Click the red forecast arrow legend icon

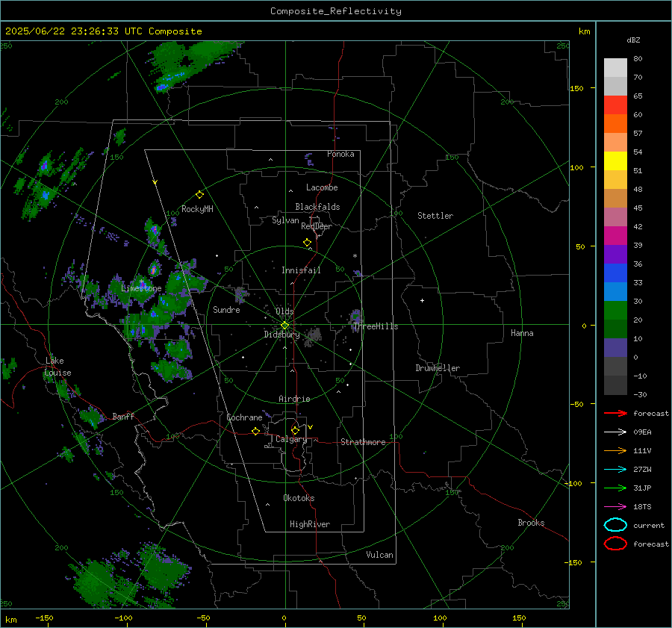[x=615, y=413]
